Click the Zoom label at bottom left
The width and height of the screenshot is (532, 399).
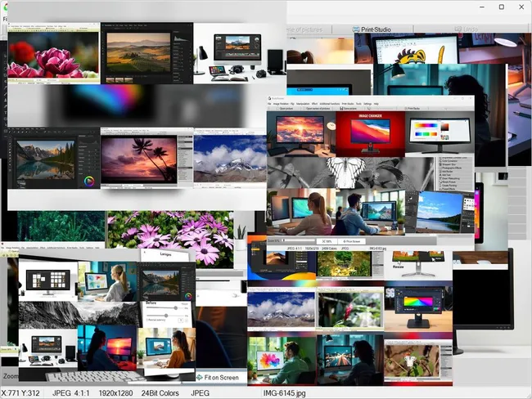tap(10, 376)
